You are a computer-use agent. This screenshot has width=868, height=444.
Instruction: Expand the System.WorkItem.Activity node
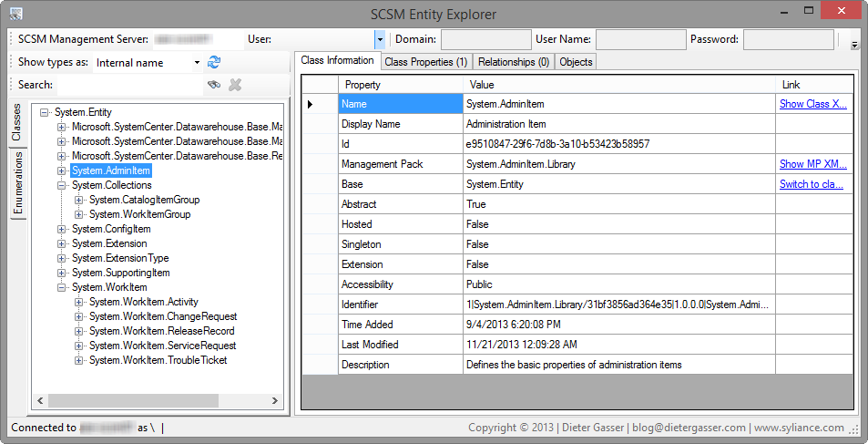[x=78, y=302]
